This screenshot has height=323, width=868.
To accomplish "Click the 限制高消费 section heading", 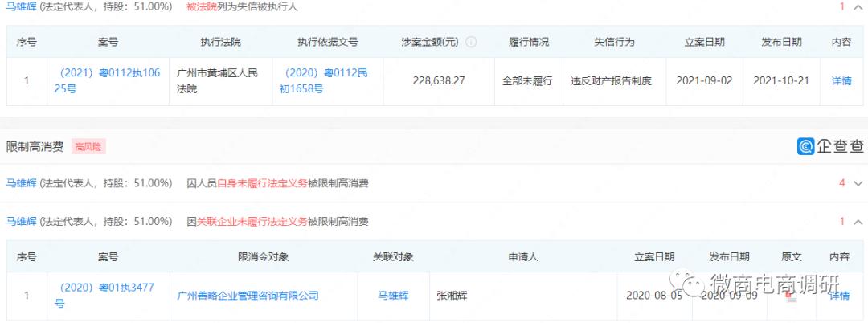I will (x=35, y=147).
